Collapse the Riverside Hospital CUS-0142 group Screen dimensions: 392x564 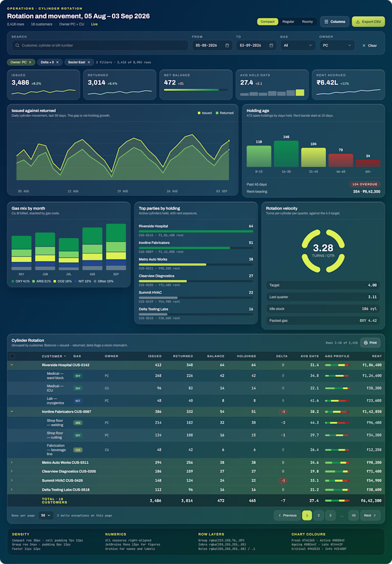tap(12, 365)
